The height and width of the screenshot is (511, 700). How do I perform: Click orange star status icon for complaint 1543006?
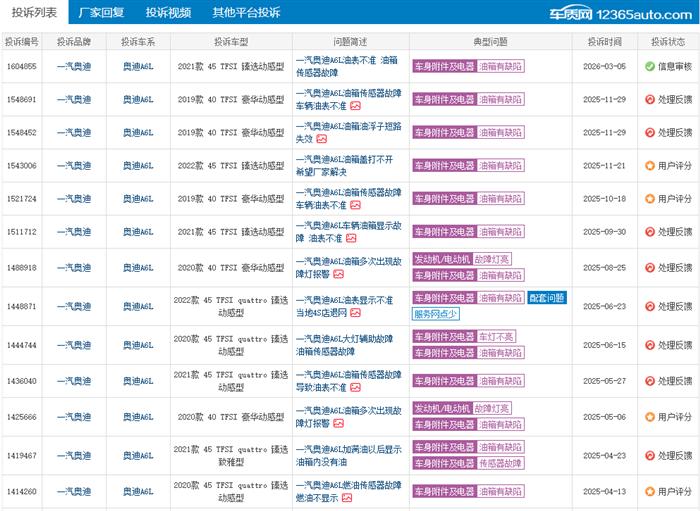point(649,166)
